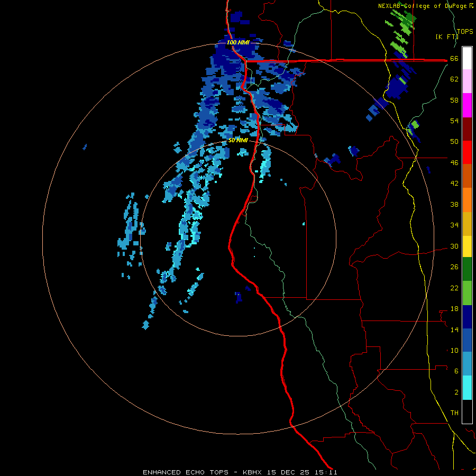
Task: Click the legend value 38
Action: (x=454, y=204)
